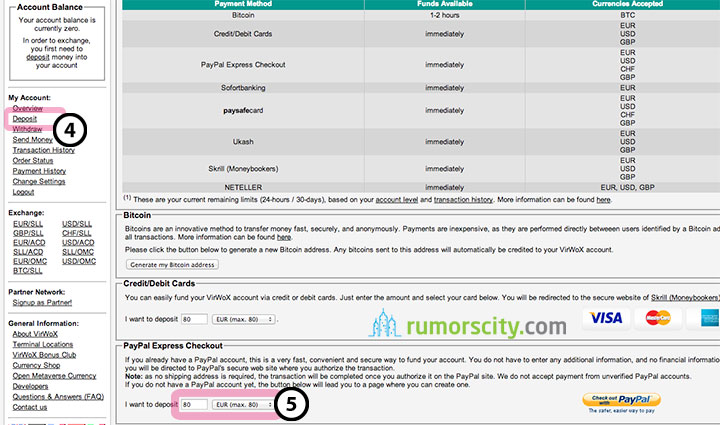The width and height of the screenshot is (720, 425).
Task: Open the Developers link
Action: 30,386
